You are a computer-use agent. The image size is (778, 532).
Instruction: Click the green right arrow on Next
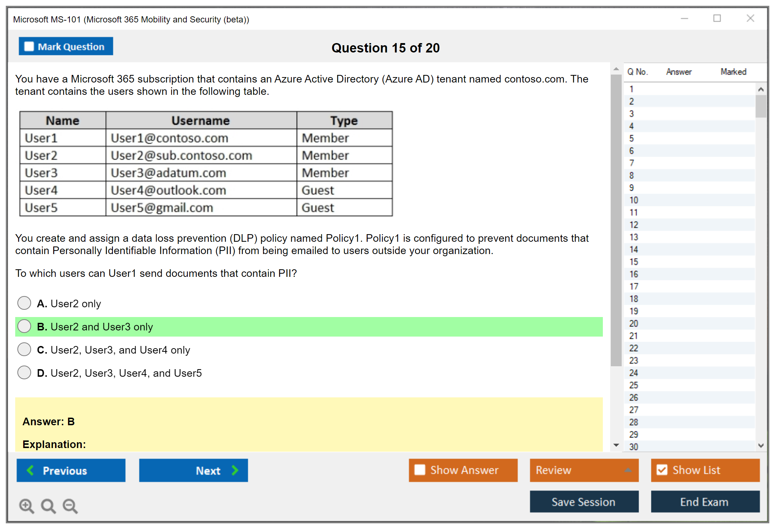point(235,470)
